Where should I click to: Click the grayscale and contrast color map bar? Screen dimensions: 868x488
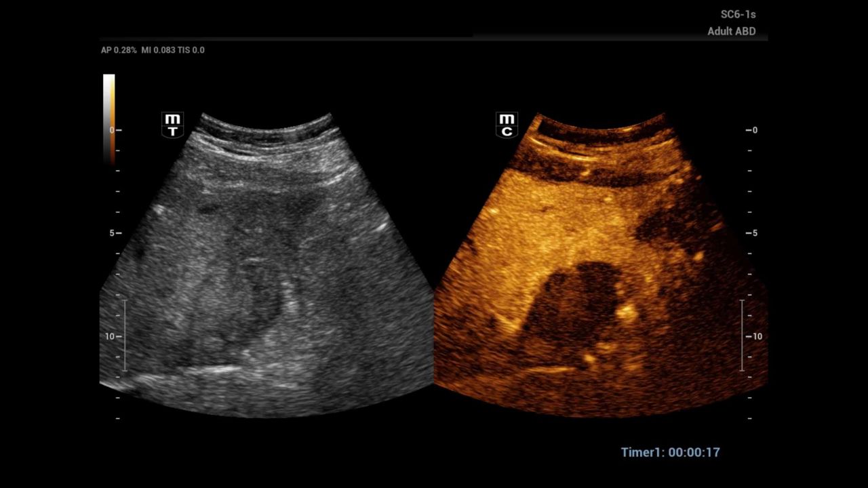pos(108,119)
